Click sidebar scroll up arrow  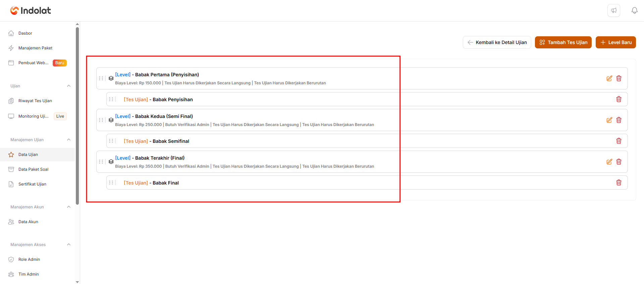click(77, 24)
